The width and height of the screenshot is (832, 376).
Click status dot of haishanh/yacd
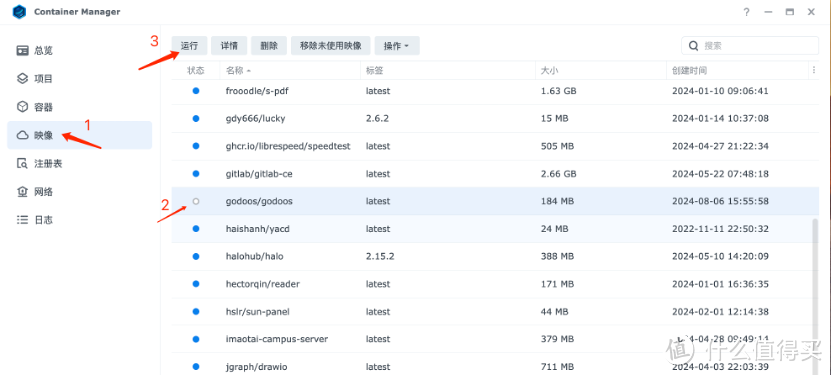[x=196, y=229]
